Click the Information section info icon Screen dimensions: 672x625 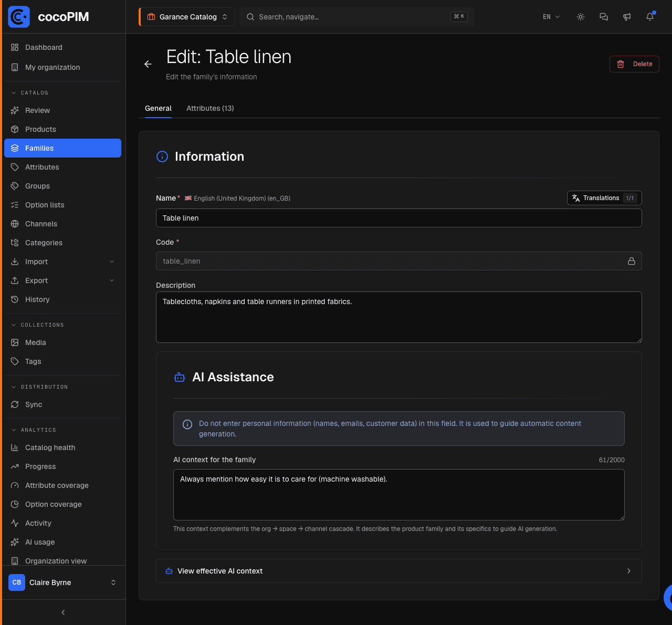pyautogui.click(x=162, y=157)
